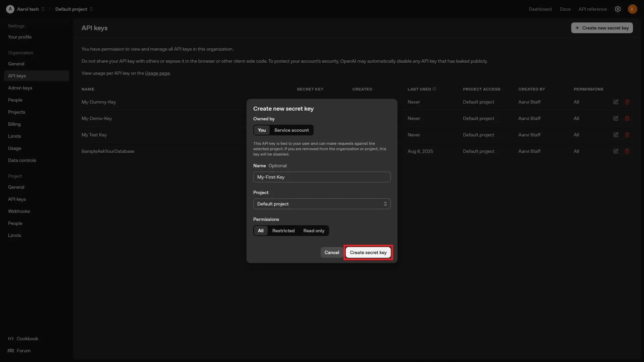This screenshot has height=362, width=644.
Task: Click the Name input field
Action: point(322,177)
